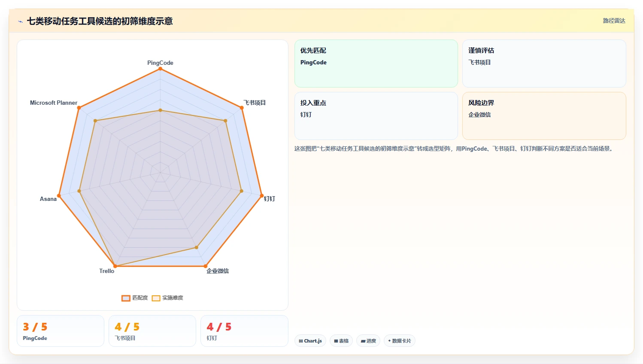Viewport: 643px width, 364px height.
Task: Click the orange data point at PingCode vertex
Action: click(x=161, y=68)
